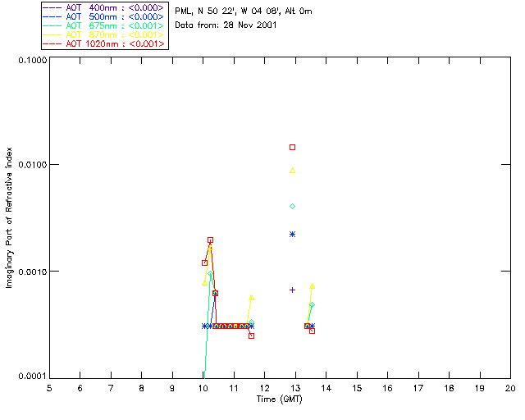Select the lowest red square near time 11.5
Viewport: 525px width, 420px height.
click(252, 336)
